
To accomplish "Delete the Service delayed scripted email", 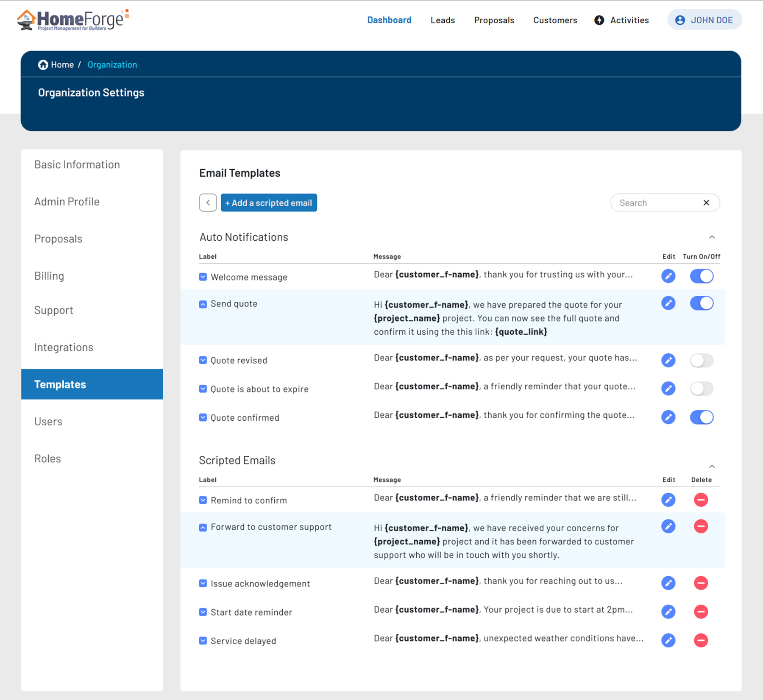I will pyautogui.click(x=701, y=640).
